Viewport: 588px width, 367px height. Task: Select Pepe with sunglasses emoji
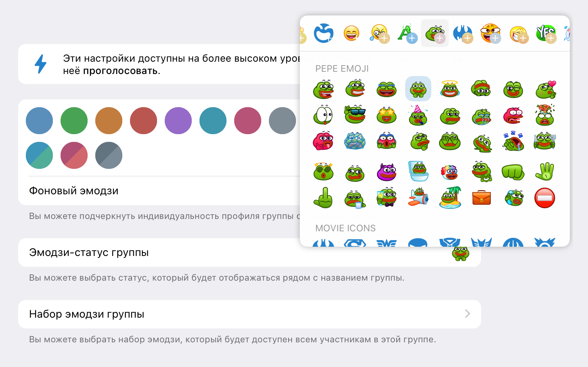[355, 114]
